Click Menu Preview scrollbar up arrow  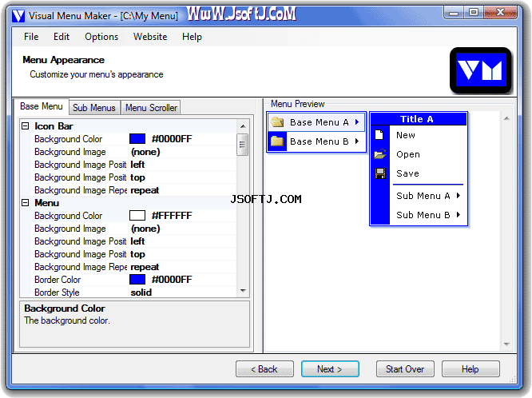click(506, 118)
